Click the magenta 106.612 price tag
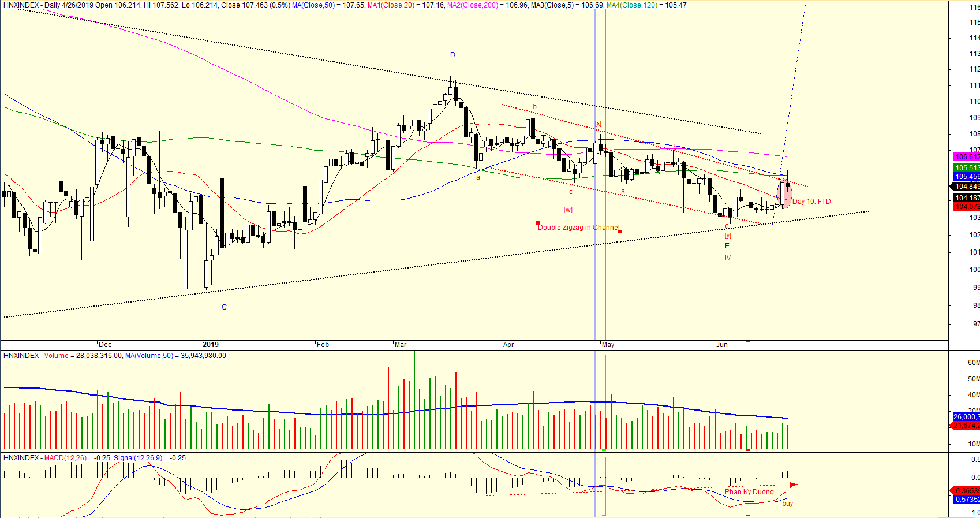Screen dimensions: 980x518 click(x=967, y=157)
